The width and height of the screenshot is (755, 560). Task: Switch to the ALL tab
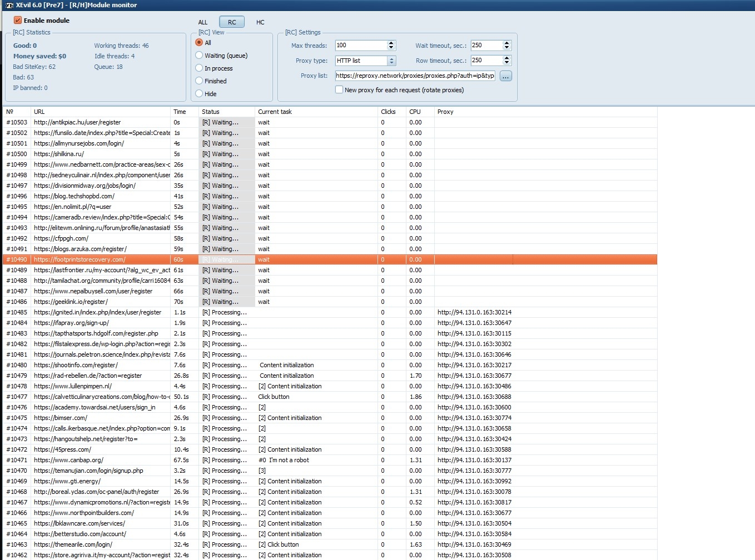(x=203, y=22)
